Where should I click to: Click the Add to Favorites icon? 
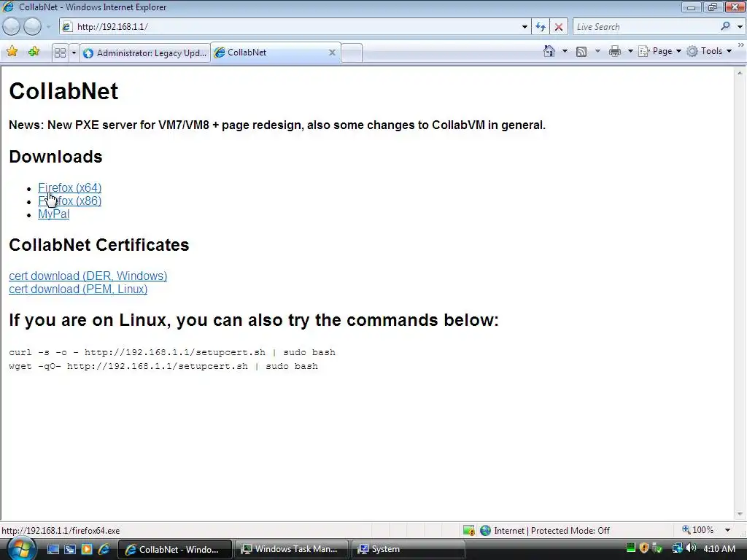coord(34,52)
